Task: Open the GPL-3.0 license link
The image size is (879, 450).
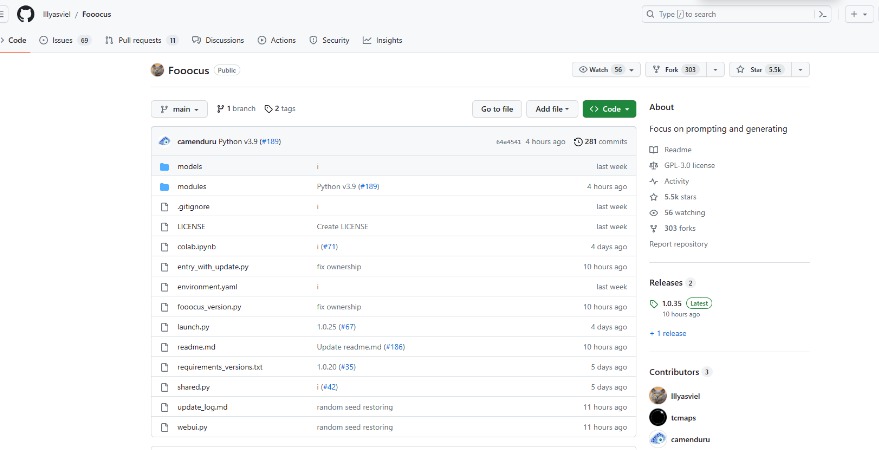Action: point(682,165)
